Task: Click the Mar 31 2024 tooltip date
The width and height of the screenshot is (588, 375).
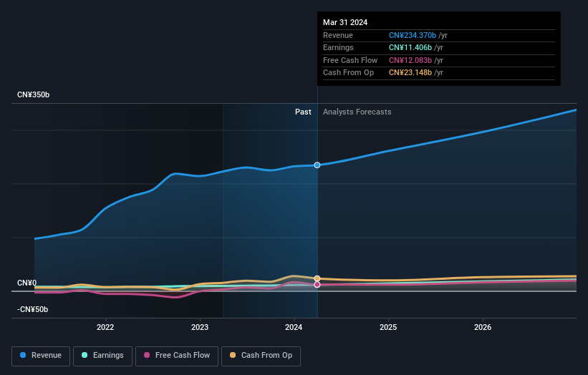Action: click(345, 22)
